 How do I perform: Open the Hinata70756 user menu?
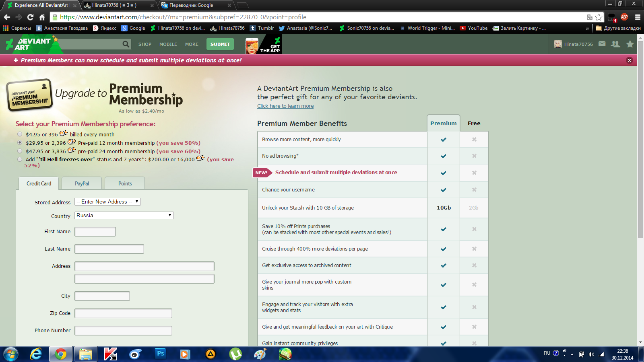(x=574, y=44)
